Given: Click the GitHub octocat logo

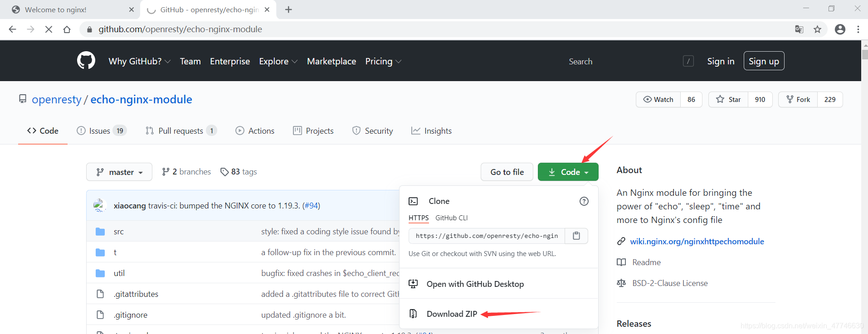Looking at the screenshot, I should [x=86, y=60].
